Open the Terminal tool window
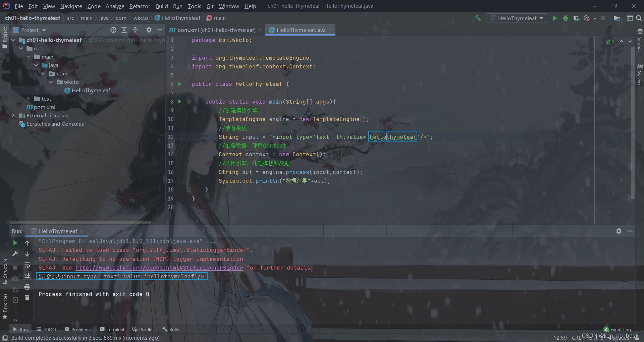 pos(112,330)
